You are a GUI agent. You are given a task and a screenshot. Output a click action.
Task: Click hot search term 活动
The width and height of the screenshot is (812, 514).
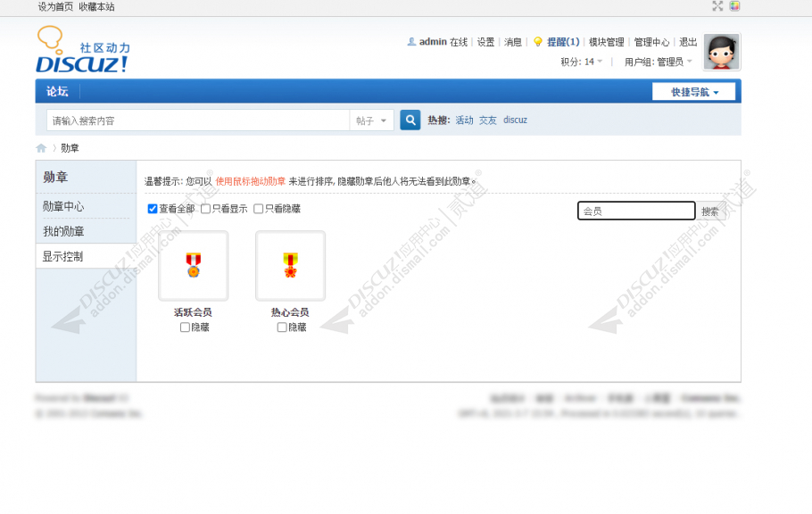[x=465, y=120]
